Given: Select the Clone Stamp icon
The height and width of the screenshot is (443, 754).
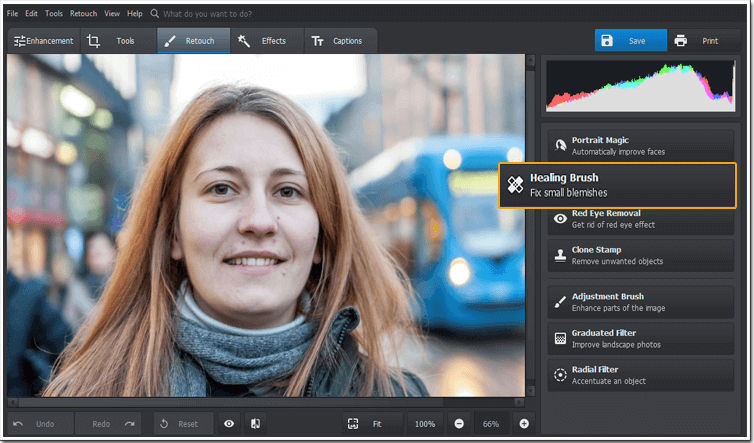Looking at the screenshot, I should click(560, 255).
